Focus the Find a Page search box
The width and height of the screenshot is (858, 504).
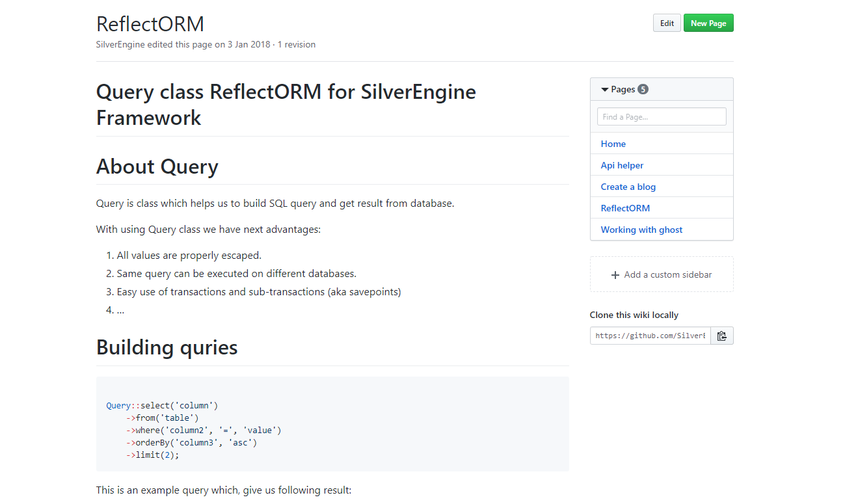pyautogui.click(x=662, y=116)
